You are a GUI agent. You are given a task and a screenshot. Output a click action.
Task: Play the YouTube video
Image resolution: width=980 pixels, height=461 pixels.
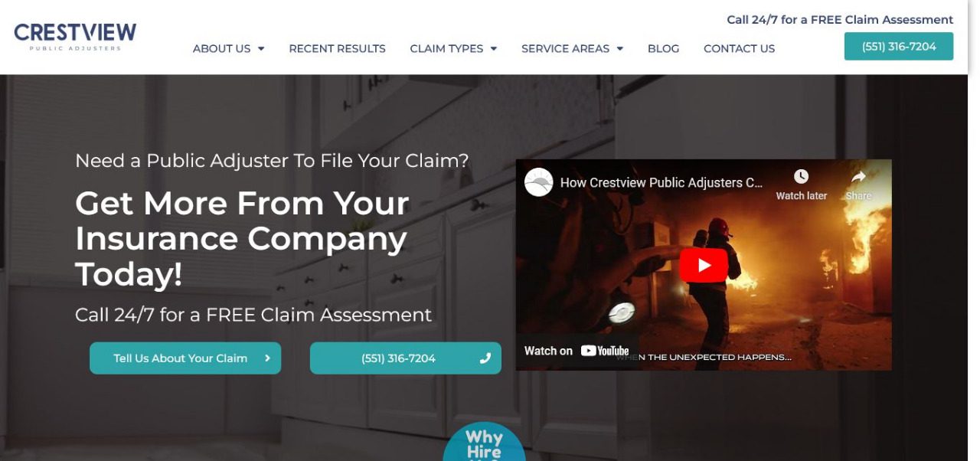[704, 266]
